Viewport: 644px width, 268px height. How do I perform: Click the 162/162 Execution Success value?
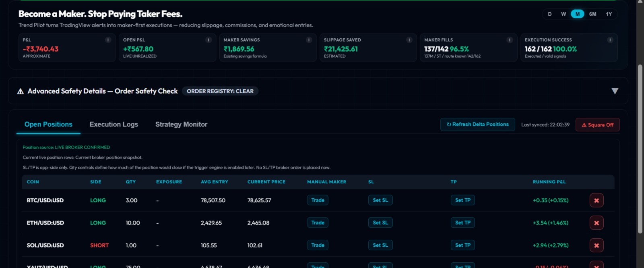[x=538, y=49]
